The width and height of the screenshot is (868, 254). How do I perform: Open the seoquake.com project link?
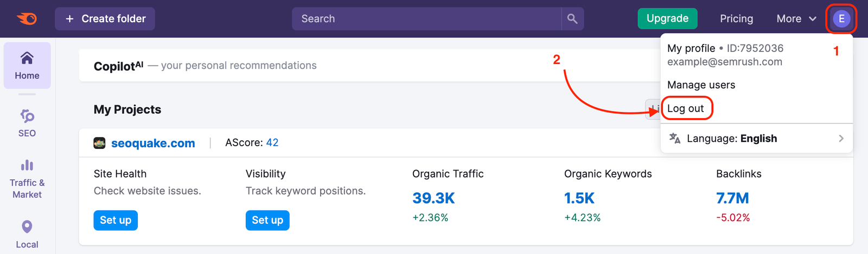point(153,143)
